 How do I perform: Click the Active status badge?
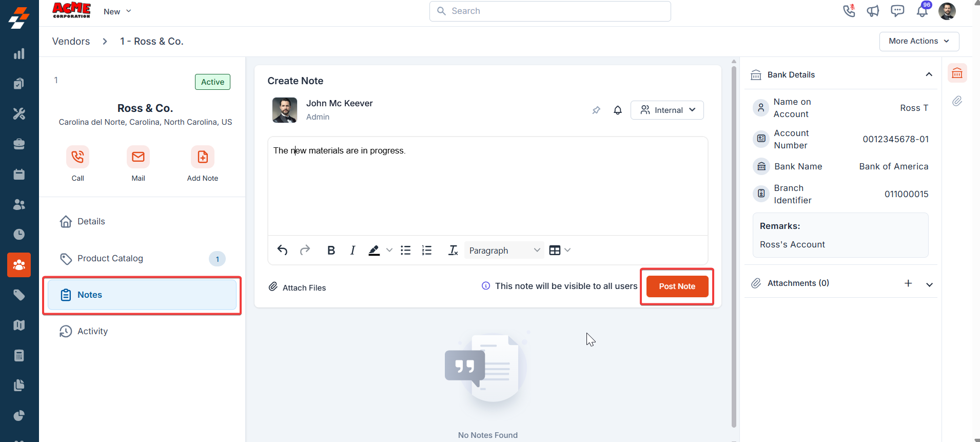pos(212,82)
